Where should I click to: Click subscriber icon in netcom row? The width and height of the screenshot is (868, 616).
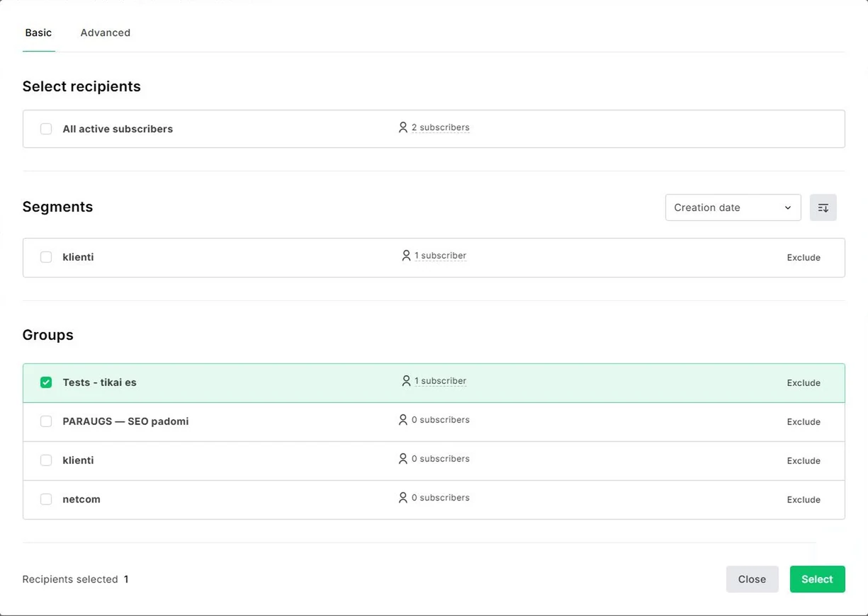pyautogui.click(x=403, y=498)
